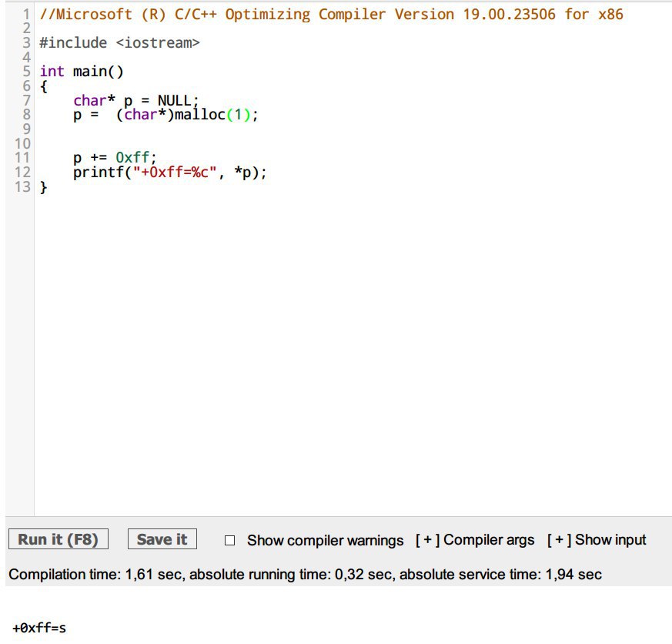Click the malloc(1) statement on line 8
The height and width of the screenshot is (644, 672).
pyautogui.click(x=165, y=115)
